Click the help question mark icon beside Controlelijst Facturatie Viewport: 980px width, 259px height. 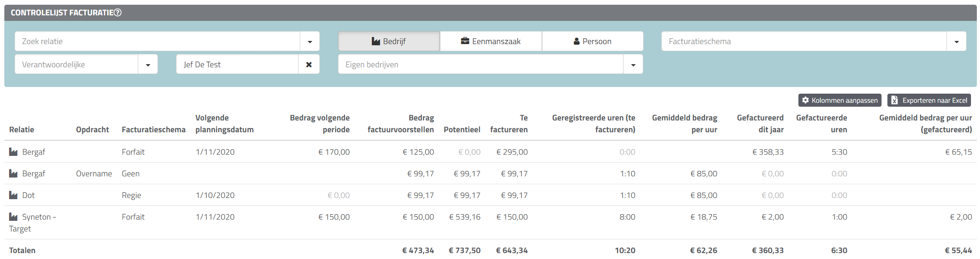click(x=118, y=13)
